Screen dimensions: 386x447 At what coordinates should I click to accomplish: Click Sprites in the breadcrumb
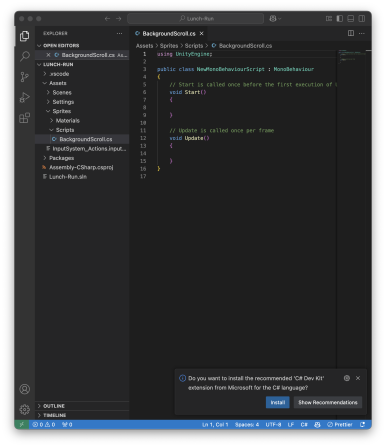tap(169, 46)
